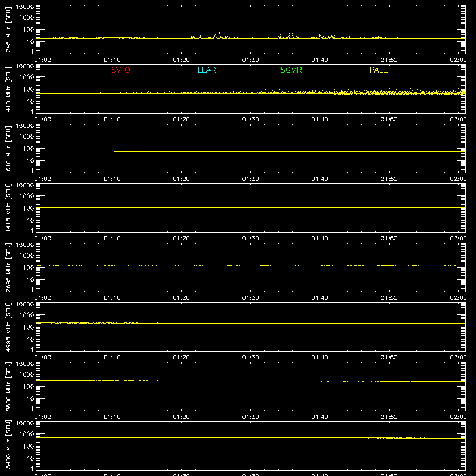The width and height of the screenshot is (476, 476).
Task: Select the 610 MHz [SFU] axis title
Action: coord(8,149)
